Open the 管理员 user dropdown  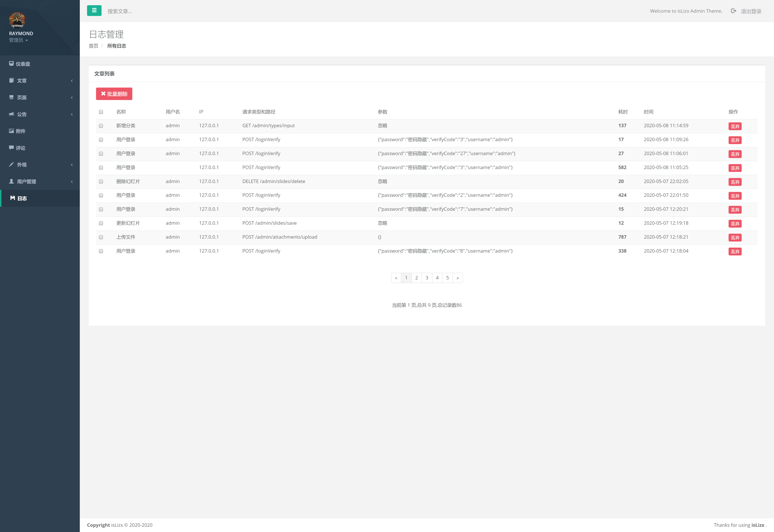[18, 40]
